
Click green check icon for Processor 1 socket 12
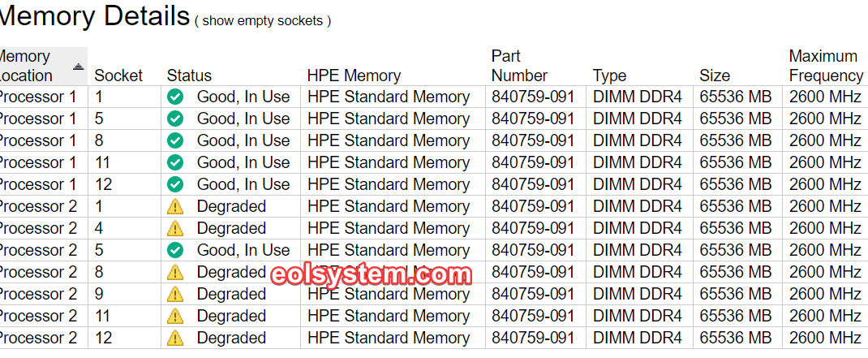tap(175, 184)
